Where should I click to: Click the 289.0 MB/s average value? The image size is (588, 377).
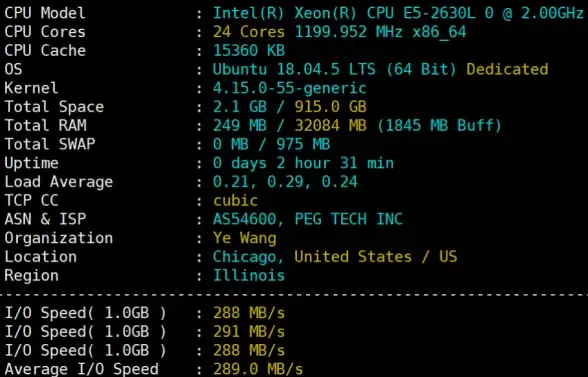258,369
